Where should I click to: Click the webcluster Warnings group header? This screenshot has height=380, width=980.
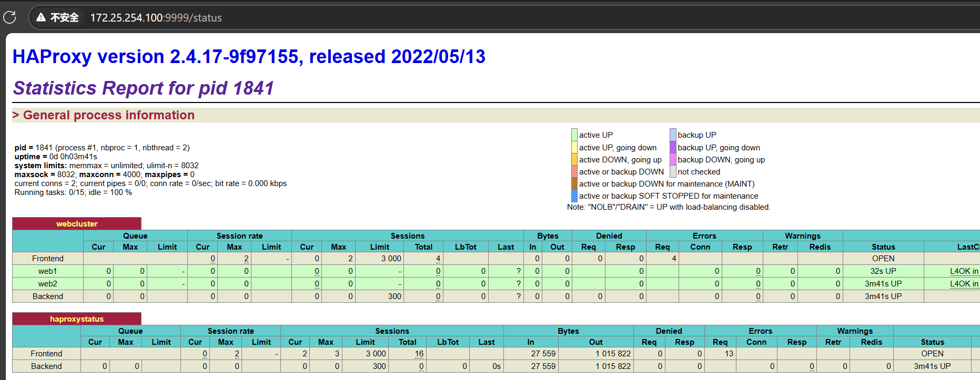(x=803, y=236)
